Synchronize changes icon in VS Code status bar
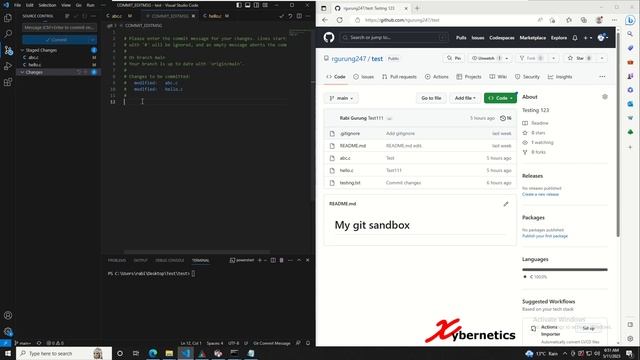Image resolution: width=640 pixels, height=360 pixels. 39,343
